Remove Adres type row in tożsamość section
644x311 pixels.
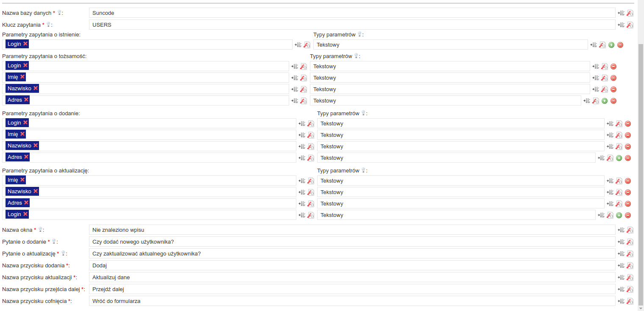pos(613,101)
